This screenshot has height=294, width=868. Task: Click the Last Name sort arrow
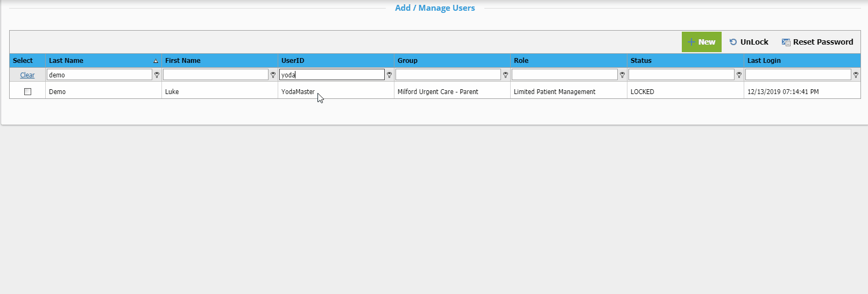click(x=156, y=61)
